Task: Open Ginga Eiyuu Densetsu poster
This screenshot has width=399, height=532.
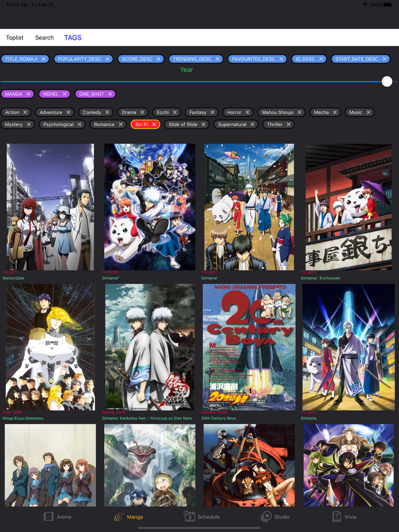Action: tap(50, 347)
